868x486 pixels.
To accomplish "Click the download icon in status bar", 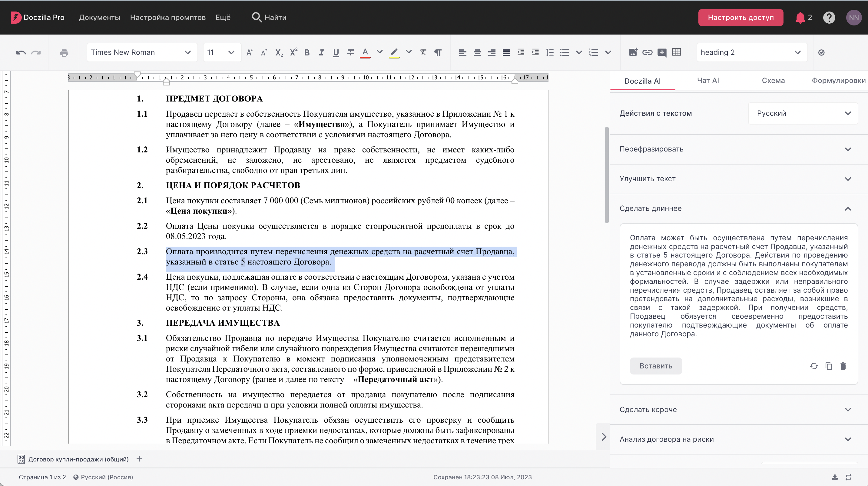I will (835, 477).
